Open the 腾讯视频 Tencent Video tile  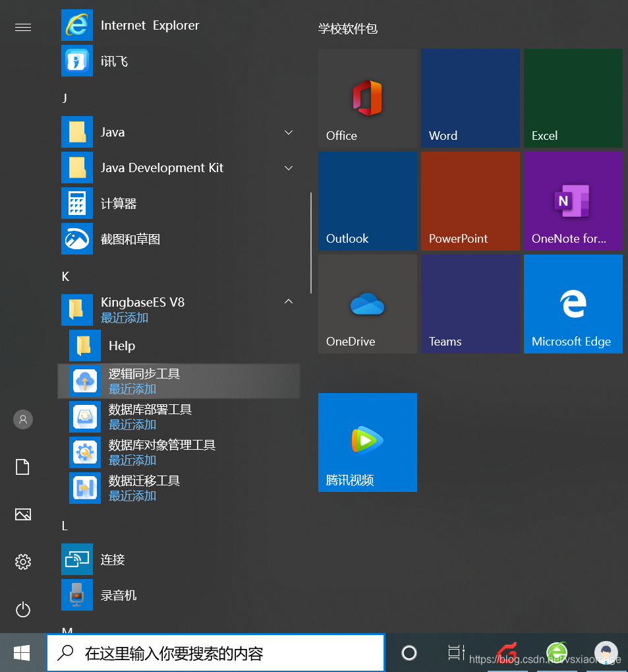[368, 443]
